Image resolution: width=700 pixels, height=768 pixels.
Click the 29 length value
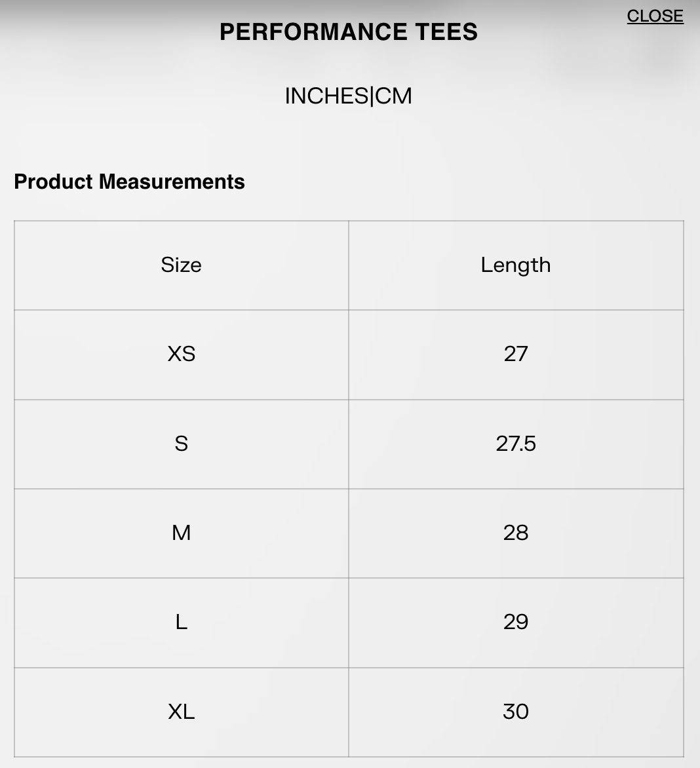pyautogui.click(x=516, y=622)
